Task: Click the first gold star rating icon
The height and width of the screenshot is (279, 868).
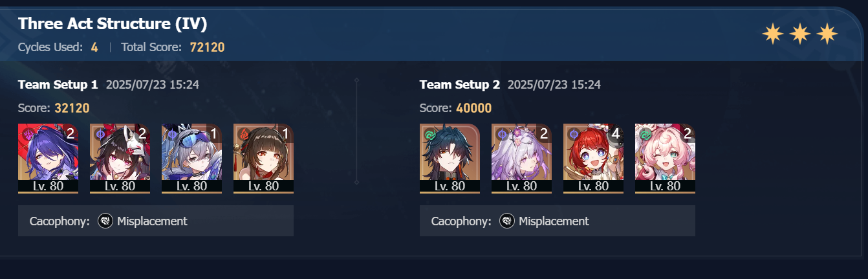Action: pos(772,34)
